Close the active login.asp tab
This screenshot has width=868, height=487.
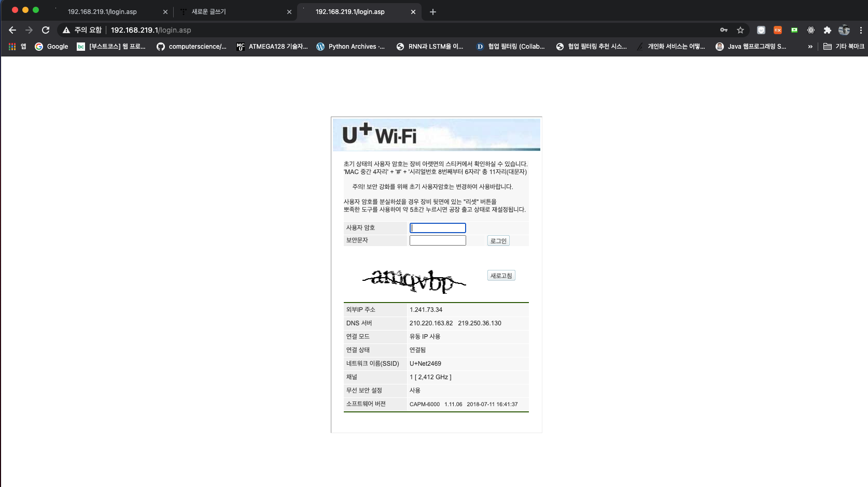pos(413,12)
